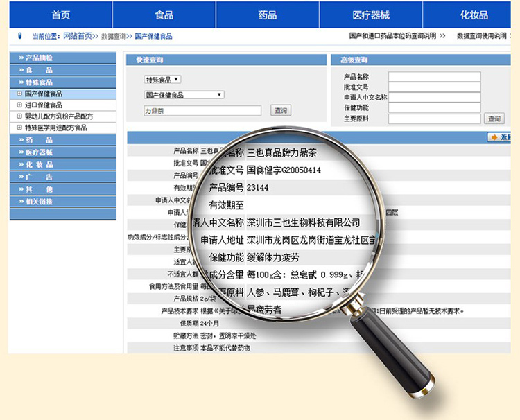The width and height of the screenshot is (520, 420).
Task: Open the 医疗器械 navigation tab
Action: click(x=371, y=15)
